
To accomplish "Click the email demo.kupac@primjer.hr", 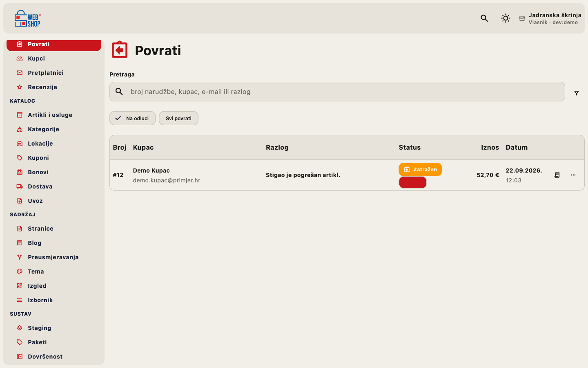I will pyautogui.click(x=167, y=180).
